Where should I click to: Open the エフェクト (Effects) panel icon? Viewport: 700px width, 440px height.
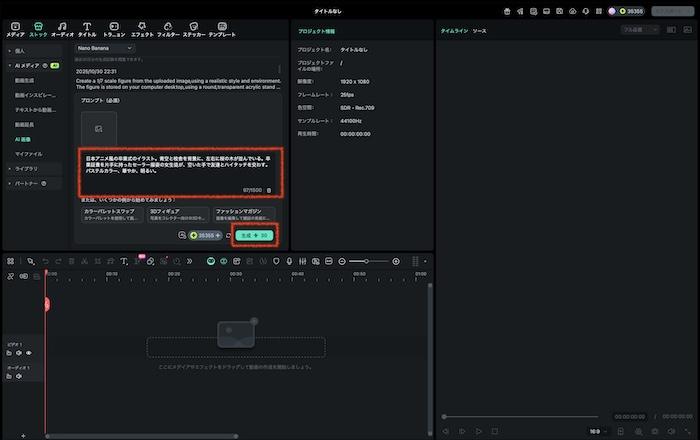pyautogui.click(x=142, y=29)
